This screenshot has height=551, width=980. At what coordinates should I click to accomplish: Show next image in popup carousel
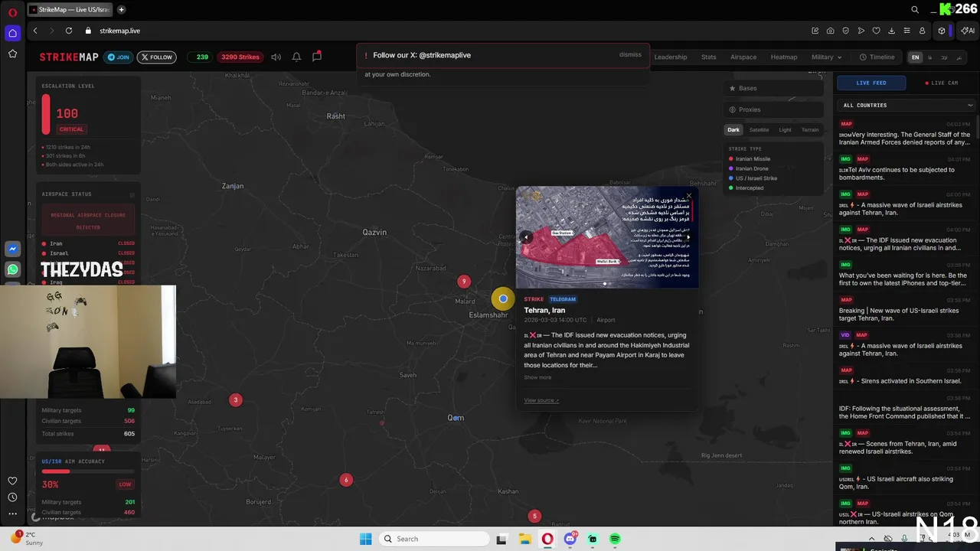688,237
